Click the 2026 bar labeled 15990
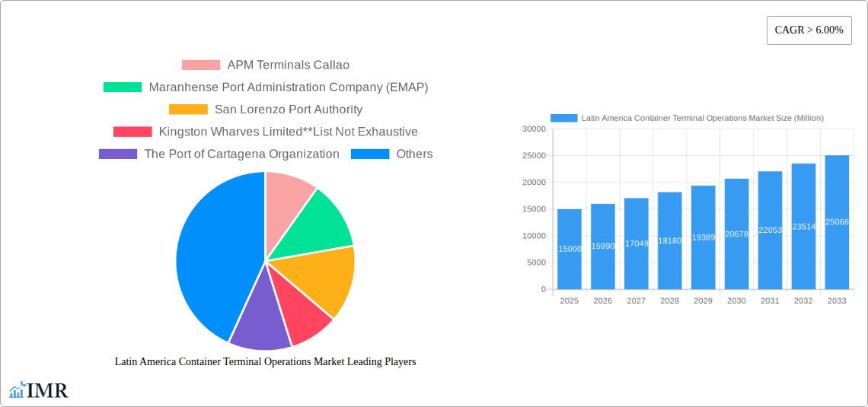868x407 pixels. [603, 246]
